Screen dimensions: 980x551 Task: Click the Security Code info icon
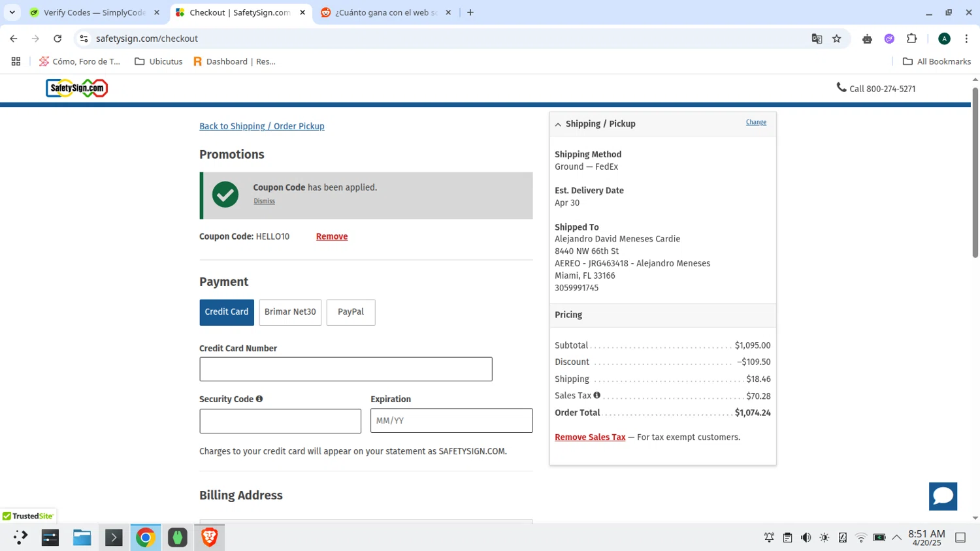click(x=259, y=399)
